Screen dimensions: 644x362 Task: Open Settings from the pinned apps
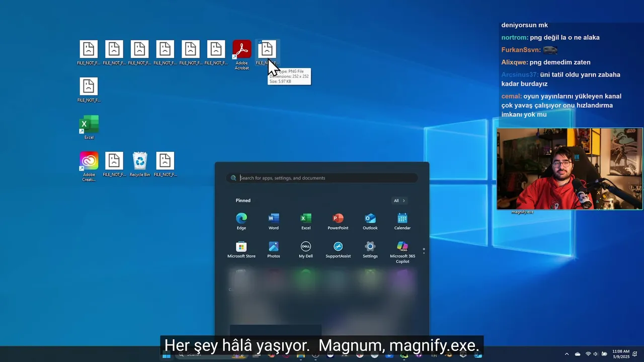370,249
